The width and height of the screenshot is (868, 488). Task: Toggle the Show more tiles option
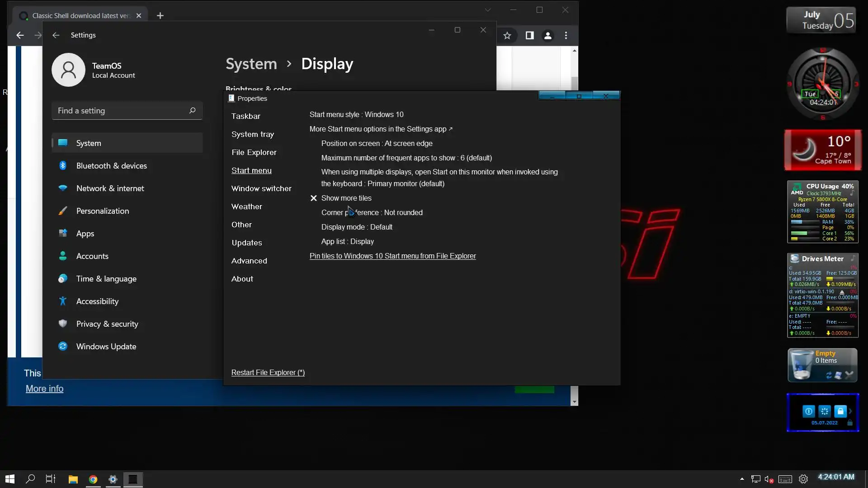346,198
